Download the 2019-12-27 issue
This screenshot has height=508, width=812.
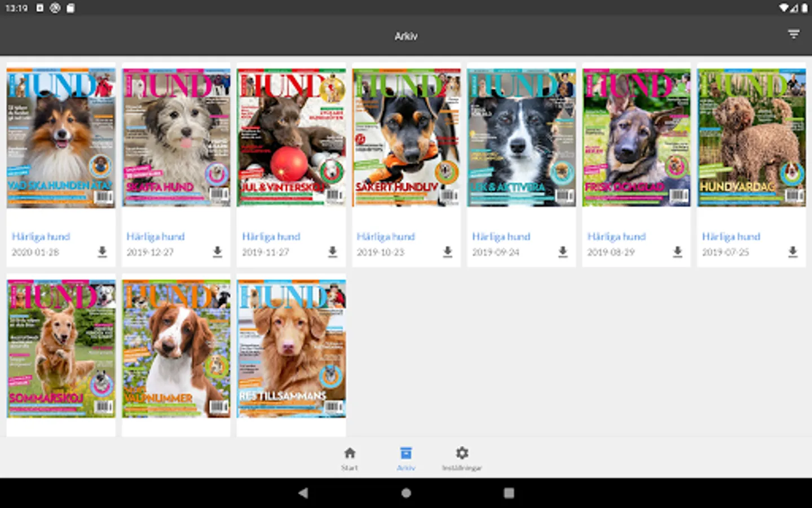pyautogui.click(x=218, y=252)
